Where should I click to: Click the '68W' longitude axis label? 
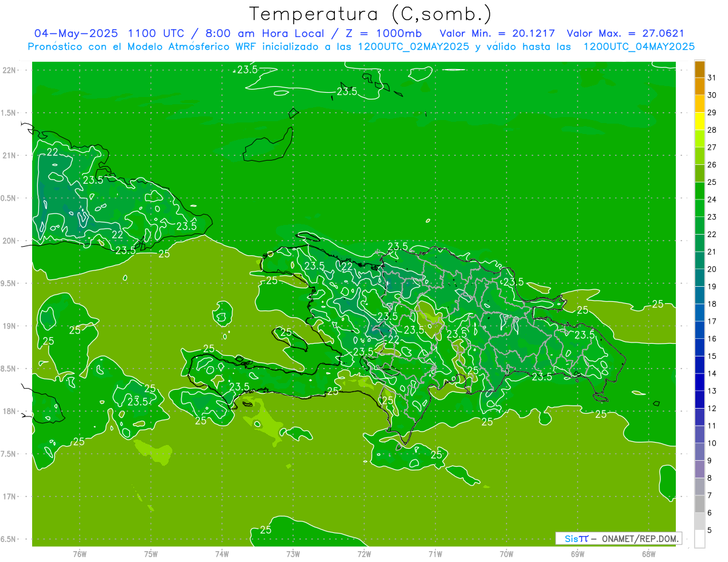click(649, 554)
